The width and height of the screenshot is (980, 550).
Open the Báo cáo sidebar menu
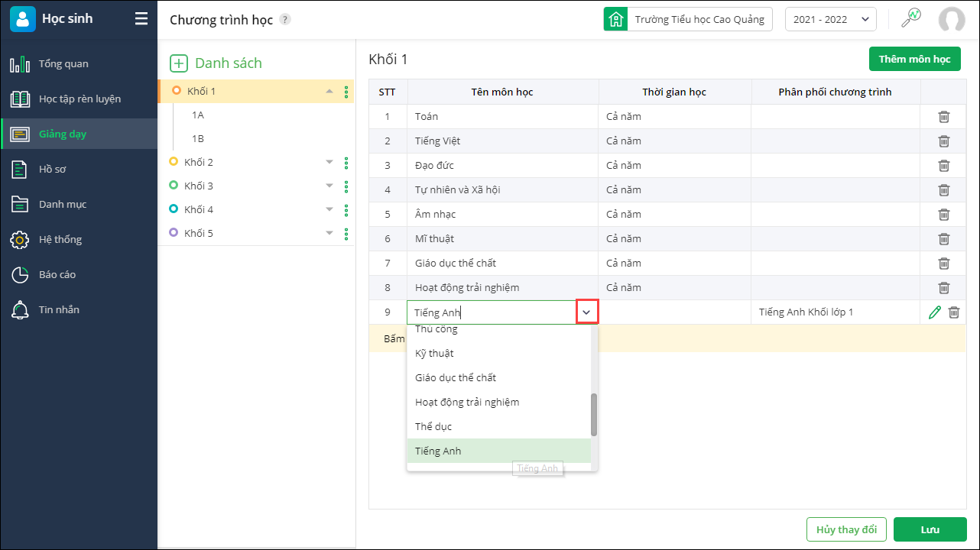(57, 274)
